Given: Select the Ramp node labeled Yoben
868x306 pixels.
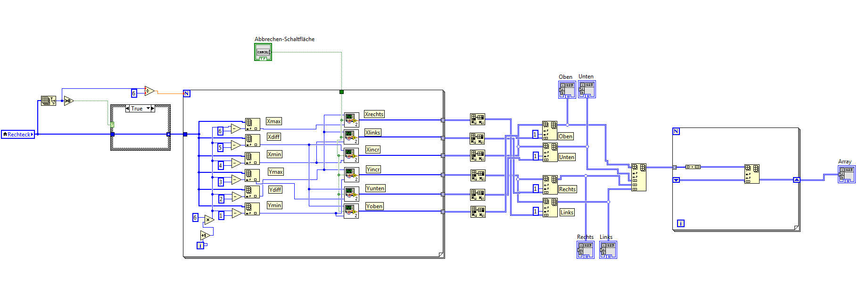Looking at the screenshot, I should click(x=351, y=211).
